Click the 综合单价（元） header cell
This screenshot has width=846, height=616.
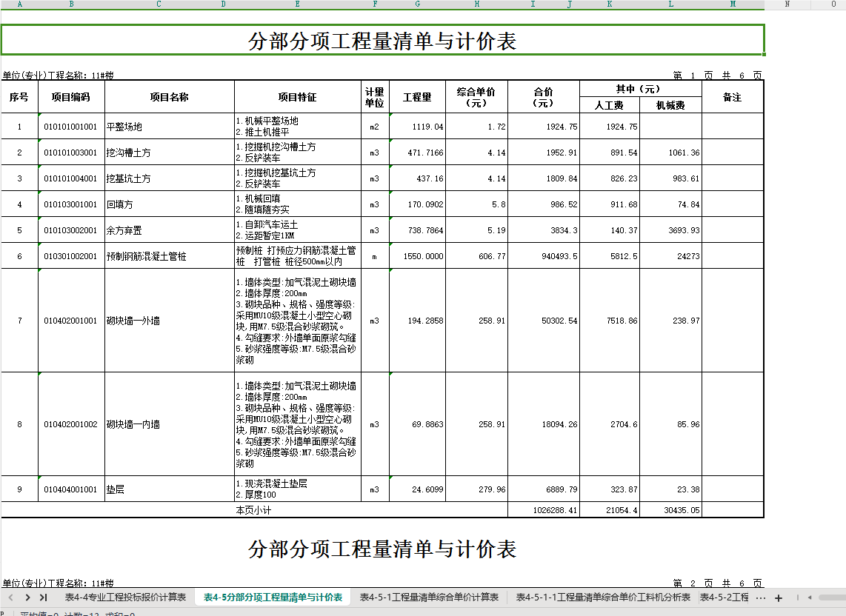point(476,97)
